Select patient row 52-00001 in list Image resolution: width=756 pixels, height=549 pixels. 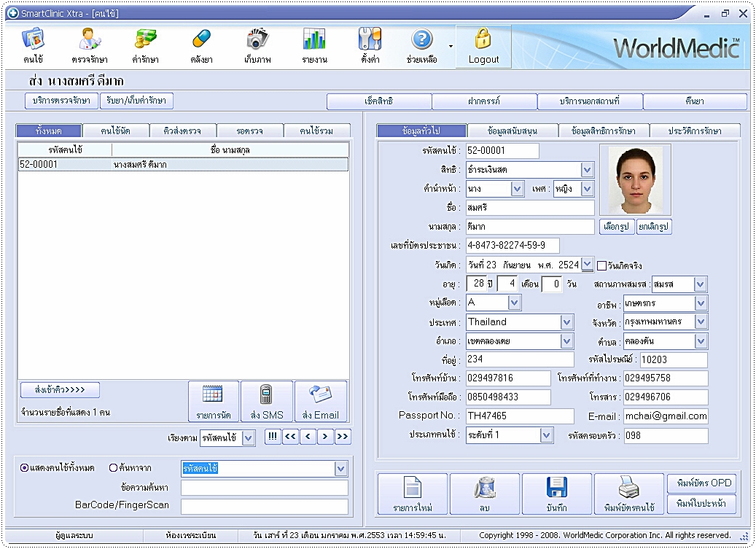(x=183, y=164)
